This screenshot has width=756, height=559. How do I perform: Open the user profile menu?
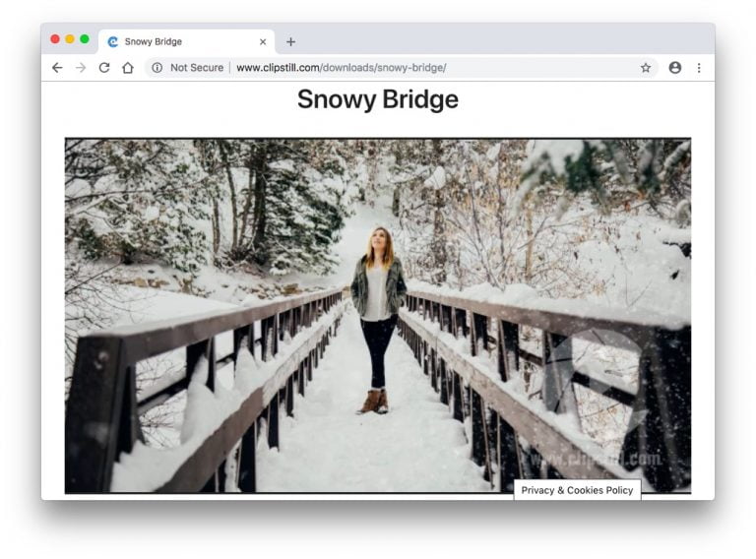675,68
